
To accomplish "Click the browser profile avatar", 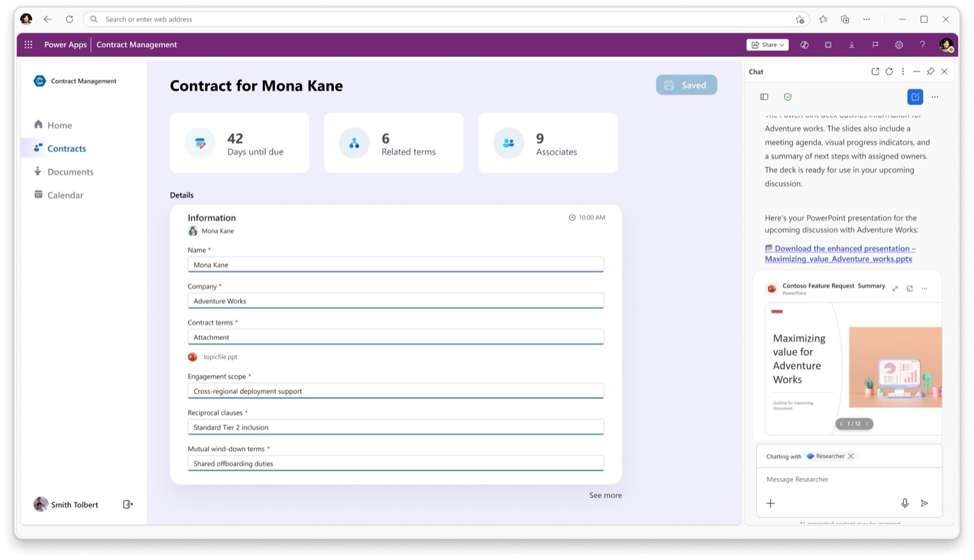I will pos(26,19).
